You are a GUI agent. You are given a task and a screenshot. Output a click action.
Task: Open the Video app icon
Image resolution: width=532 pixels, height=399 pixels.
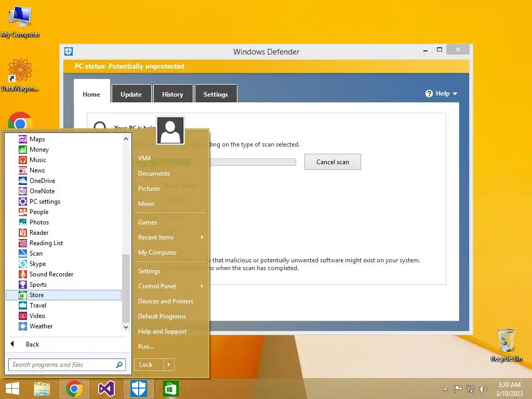click(23, 316)
